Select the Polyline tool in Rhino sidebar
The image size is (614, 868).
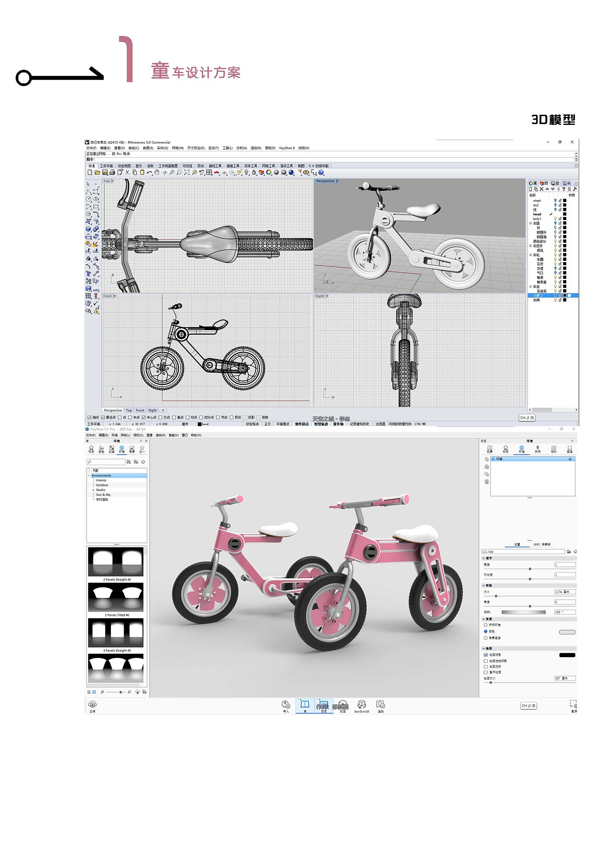tap(89, 192)
